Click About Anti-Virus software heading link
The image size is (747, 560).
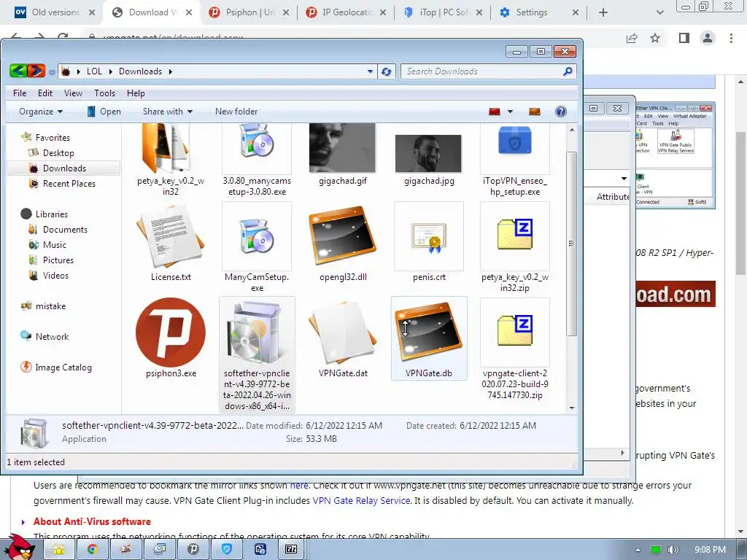pyautogui.click(x=92, y=521)
